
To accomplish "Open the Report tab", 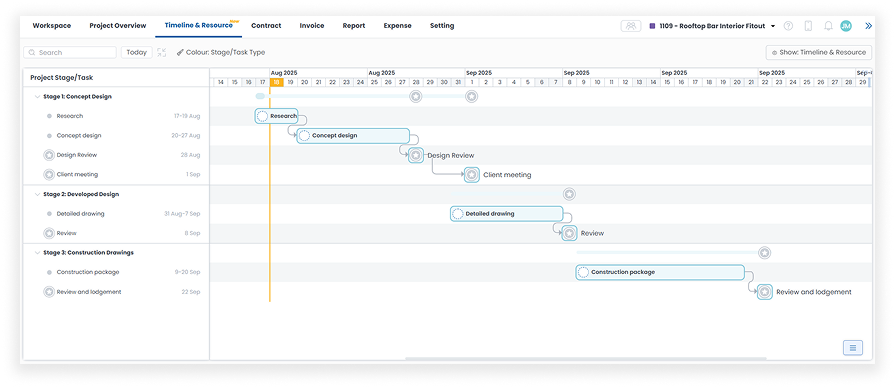I will tap(354, 26).
